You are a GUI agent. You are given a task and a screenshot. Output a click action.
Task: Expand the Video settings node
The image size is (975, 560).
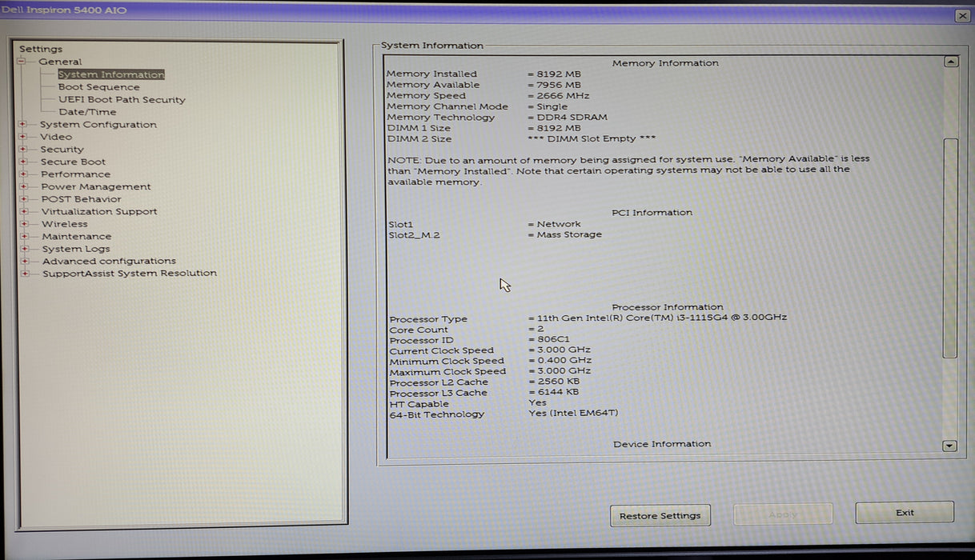pos(23,137)
